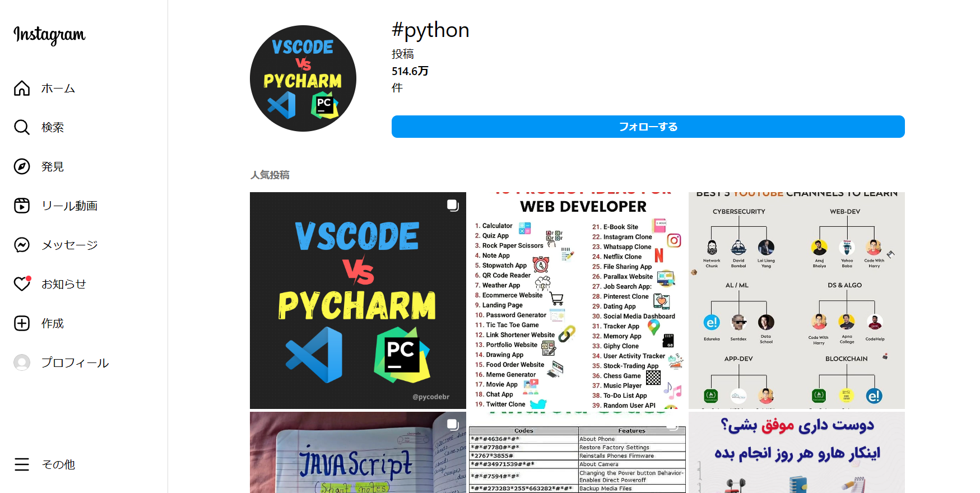Image resolution: width=980 pixels, height=493 pixels.
Task: Select the 作成 menu label
Action: (x=53, y=324)
